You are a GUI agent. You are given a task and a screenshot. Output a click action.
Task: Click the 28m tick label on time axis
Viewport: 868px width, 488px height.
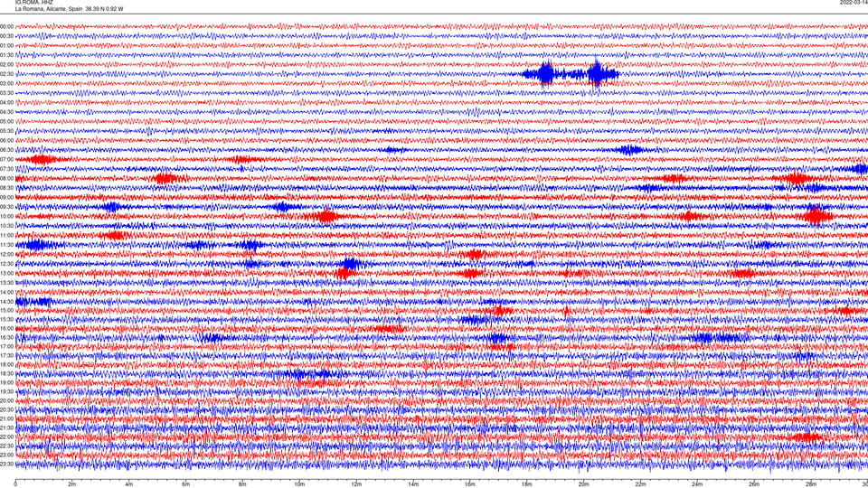click(811, 484)
